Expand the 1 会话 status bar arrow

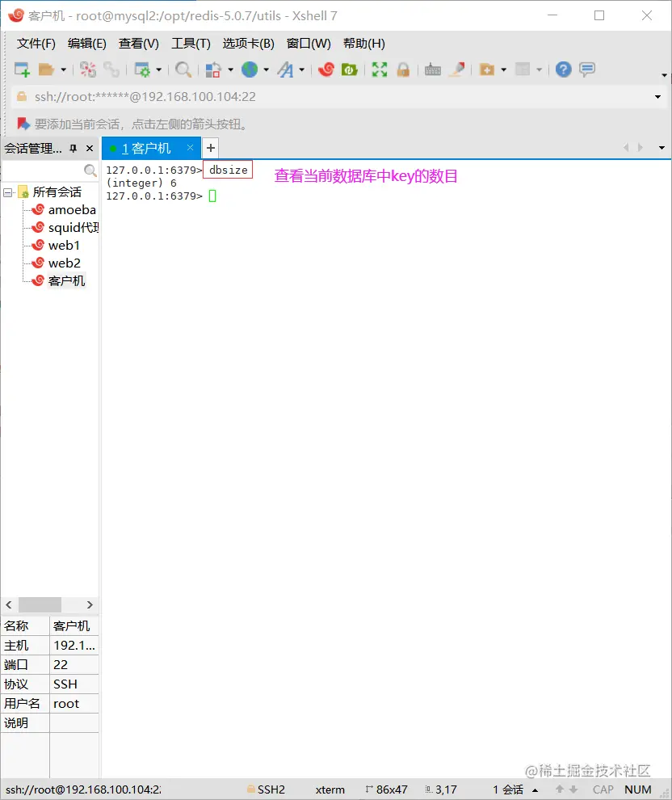(535, 789)
